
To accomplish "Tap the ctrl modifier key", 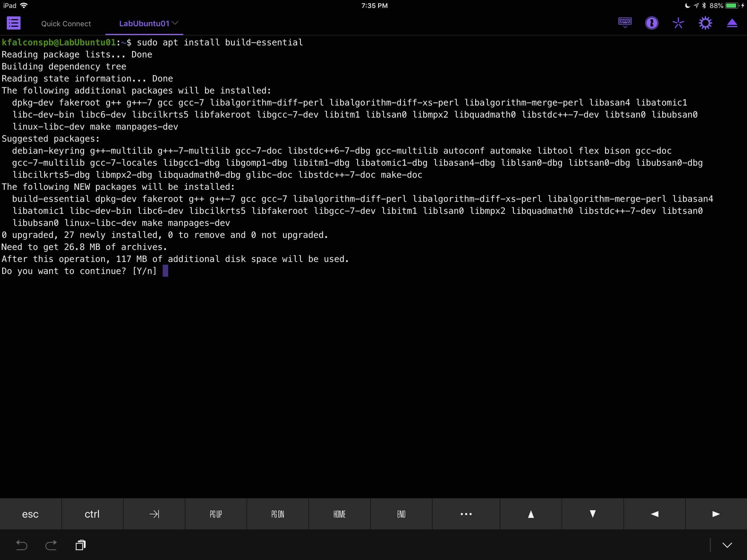I will point(92,514).
